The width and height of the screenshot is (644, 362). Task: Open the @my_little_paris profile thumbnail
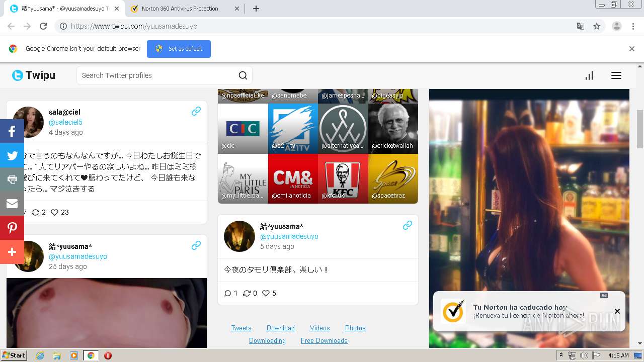[243, 178]
